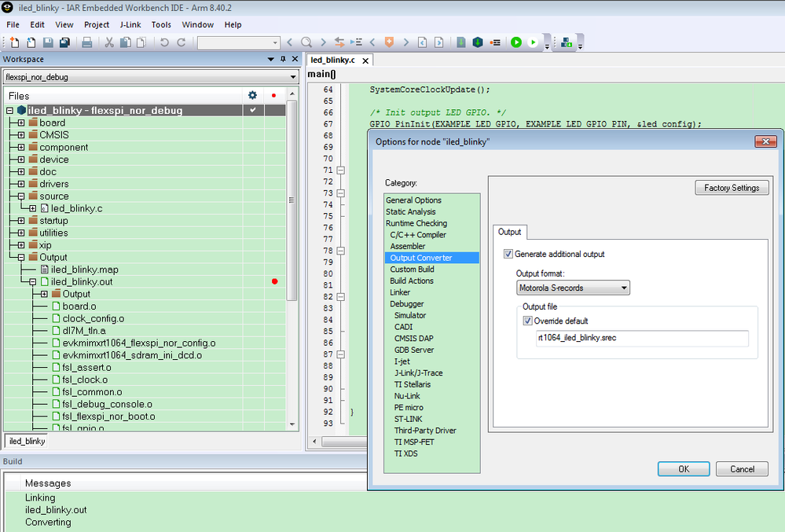
Task: Open the Output format Motorola S-records dropdown
Action: (573, 288)
